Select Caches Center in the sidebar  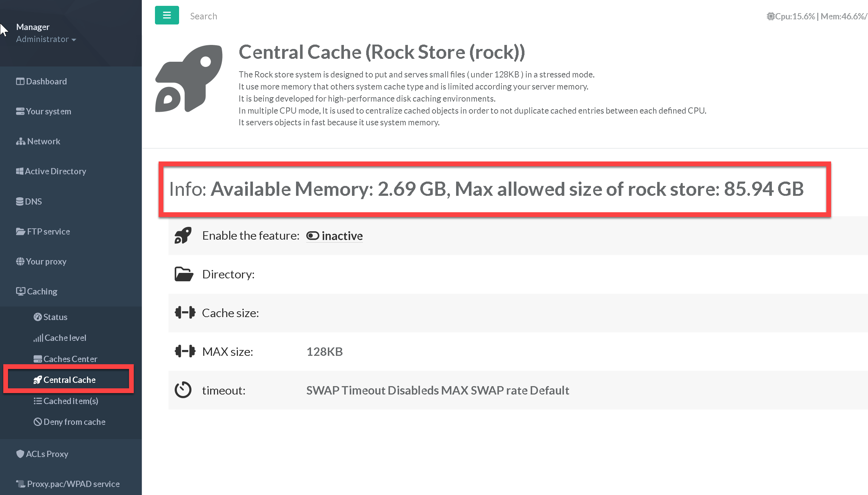70,359
